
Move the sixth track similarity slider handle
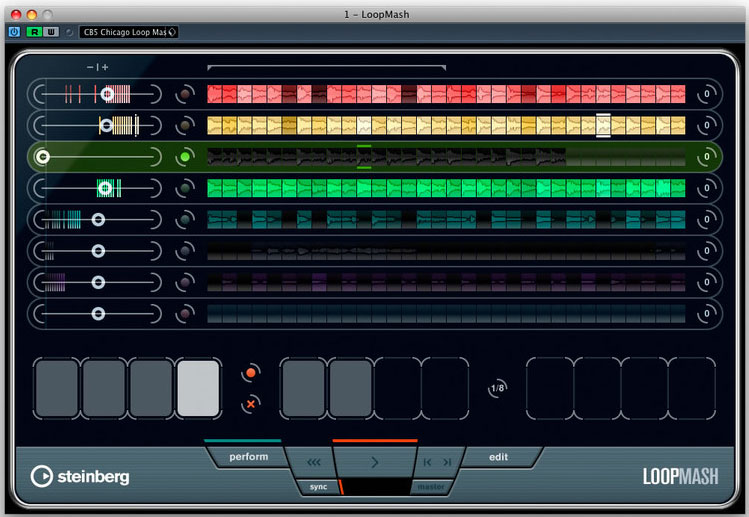[x=98, y=251]
